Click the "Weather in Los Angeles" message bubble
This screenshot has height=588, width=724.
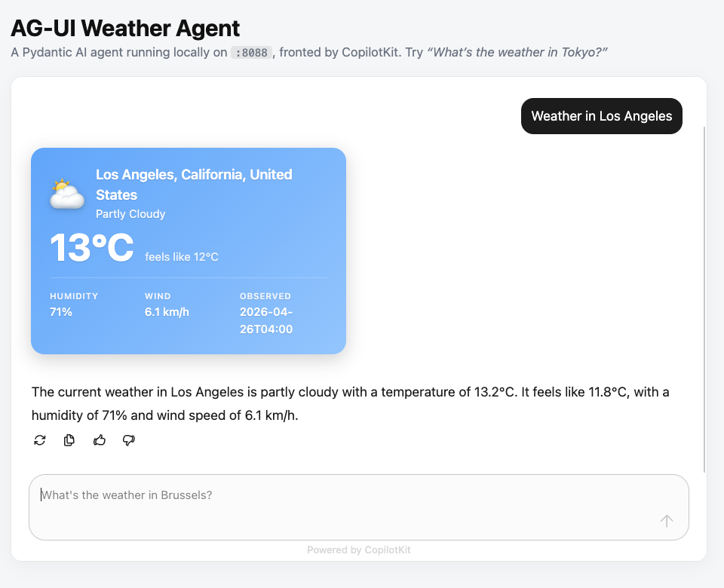click(601, 116)
